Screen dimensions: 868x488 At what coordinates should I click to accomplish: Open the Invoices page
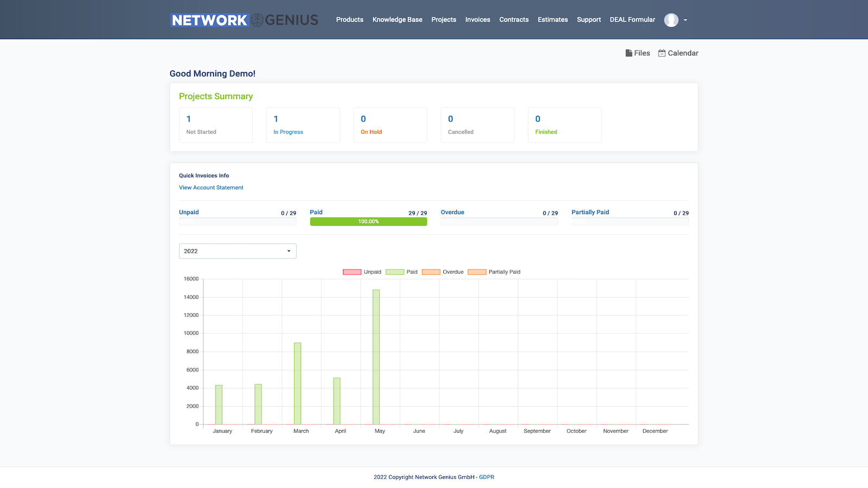pos(477,20)
